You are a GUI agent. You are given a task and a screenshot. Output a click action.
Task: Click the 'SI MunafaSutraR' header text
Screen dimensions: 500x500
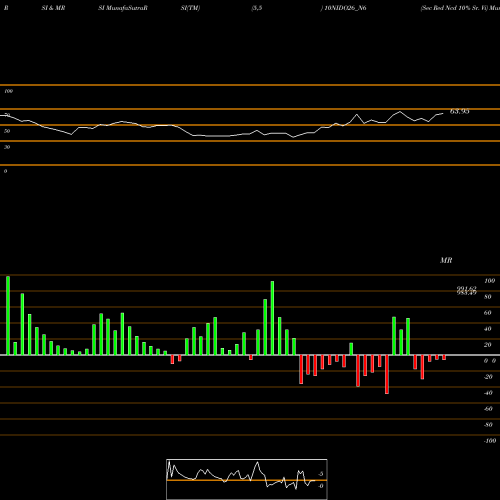[x=123, y=8]
